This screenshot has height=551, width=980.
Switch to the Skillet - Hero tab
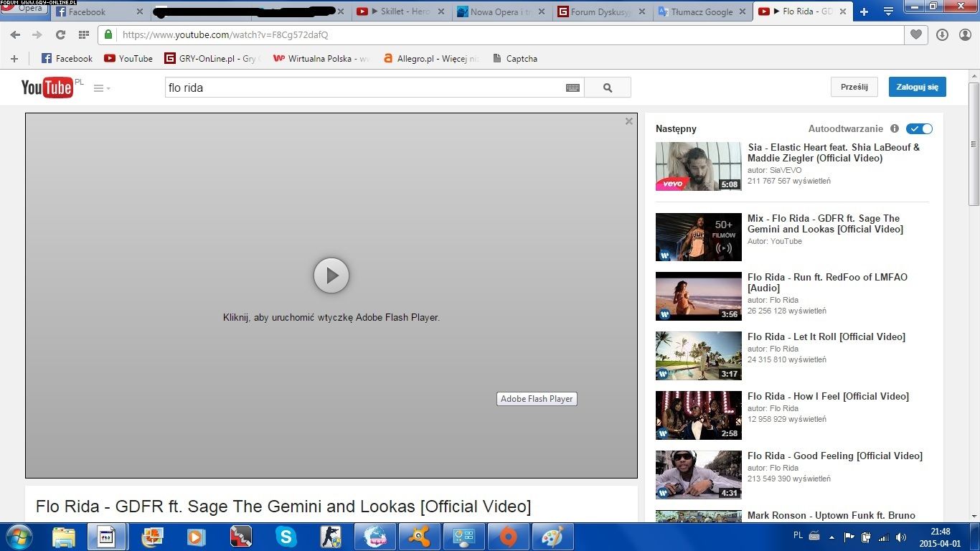pos(402,11)
